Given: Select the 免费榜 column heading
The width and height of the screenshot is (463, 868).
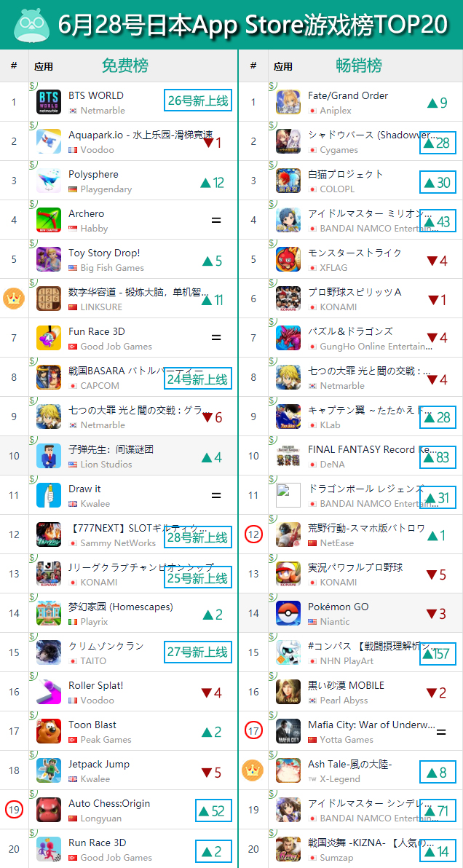Looking at the screenshot, I should point(125,66).
